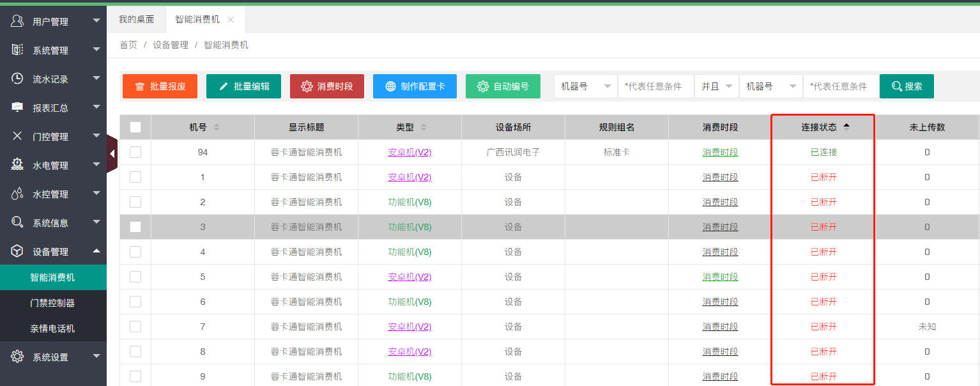Image resolution: width=980 pixels, height=386 pixels.
Task: Click the orange 批量报废 button
Action: point(160,86)
